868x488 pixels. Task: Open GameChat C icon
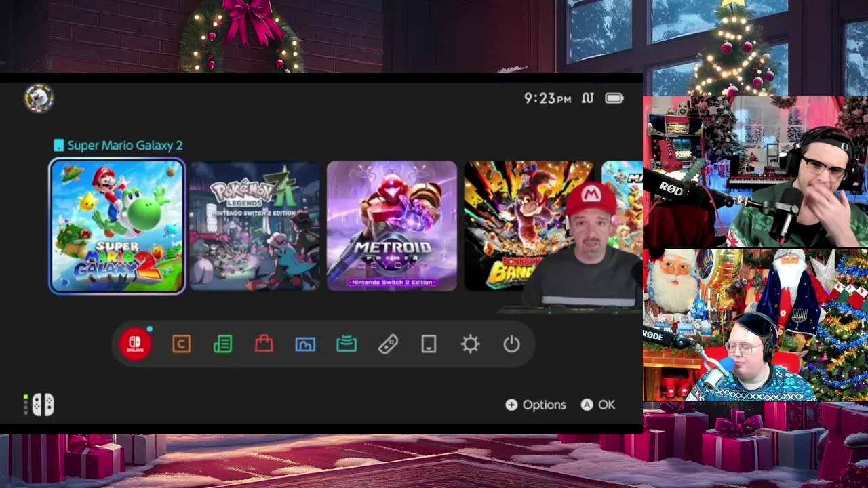[181, 344]
